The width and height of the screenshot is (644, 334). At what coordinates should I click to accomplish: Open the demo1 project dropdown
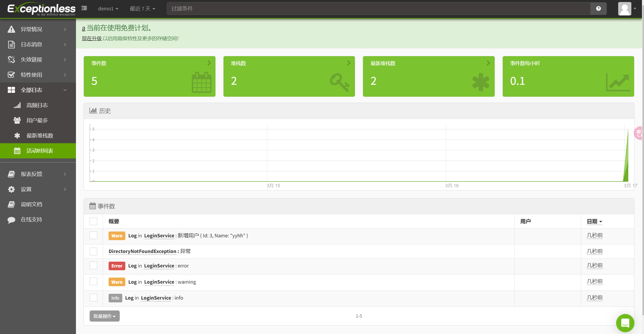pyautogui.click(x=108, y=8)
